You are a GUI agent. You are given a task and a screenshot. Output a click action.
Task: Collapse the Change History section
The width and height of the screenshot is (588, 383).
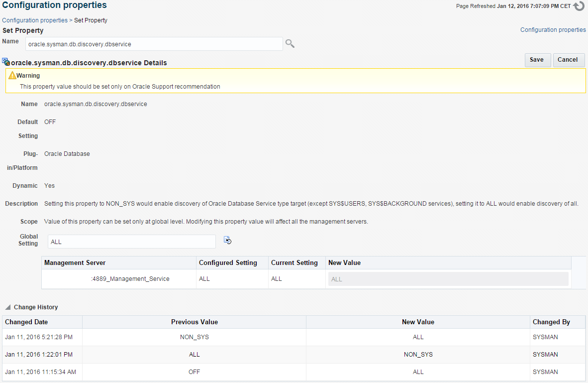pos(8,307)
